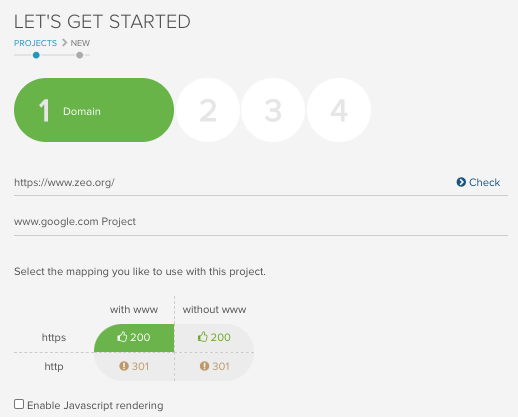Go to step 3 circle
Viewport: 518px width, 417px height.
pyautogui.click(x=273, y=110)
